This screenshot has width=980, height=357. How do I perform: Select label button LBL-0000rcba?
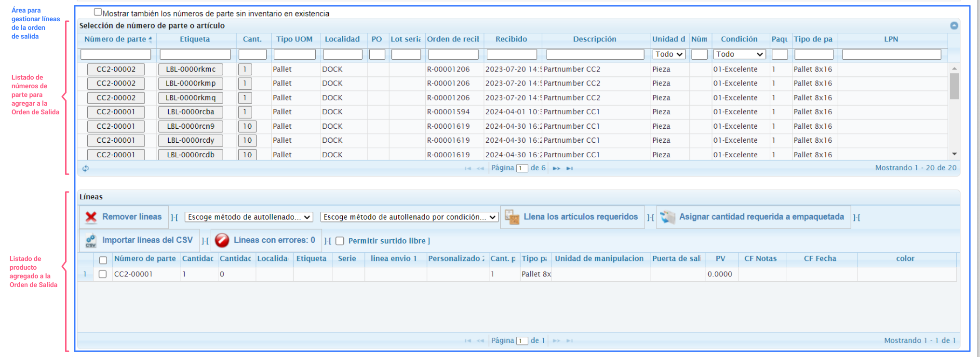tap(190, 112)
